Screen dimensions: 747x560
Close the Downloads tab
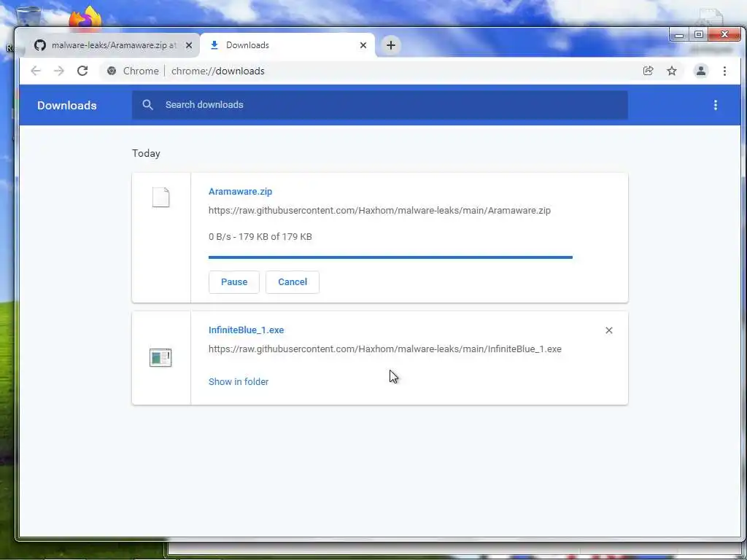pyautogui.click(x=363, y=45)
